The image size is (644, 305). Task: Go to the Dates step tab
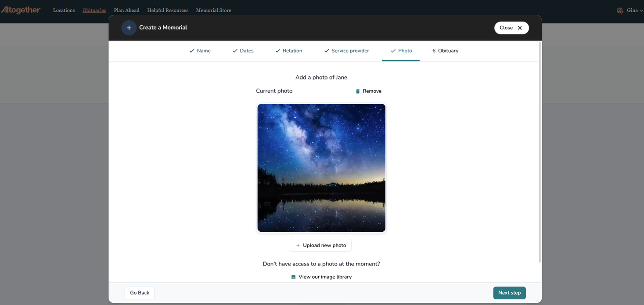click(243, 51)
